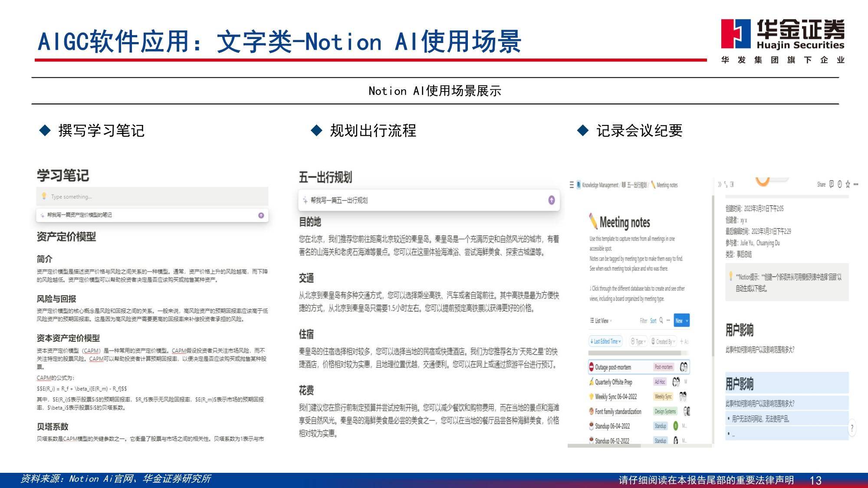Image resolution: width=868 pixels, height=488 pixels.
Task: Click the 类型: 事后总结 property line
Action: pyautogui.click(x=738, y=254)
